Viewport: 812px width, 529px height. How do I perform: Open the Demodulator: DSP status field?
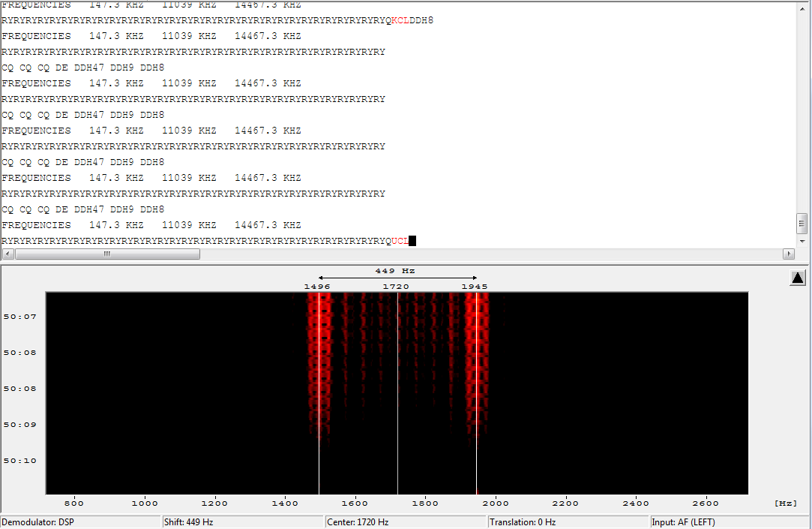[81, 522]
